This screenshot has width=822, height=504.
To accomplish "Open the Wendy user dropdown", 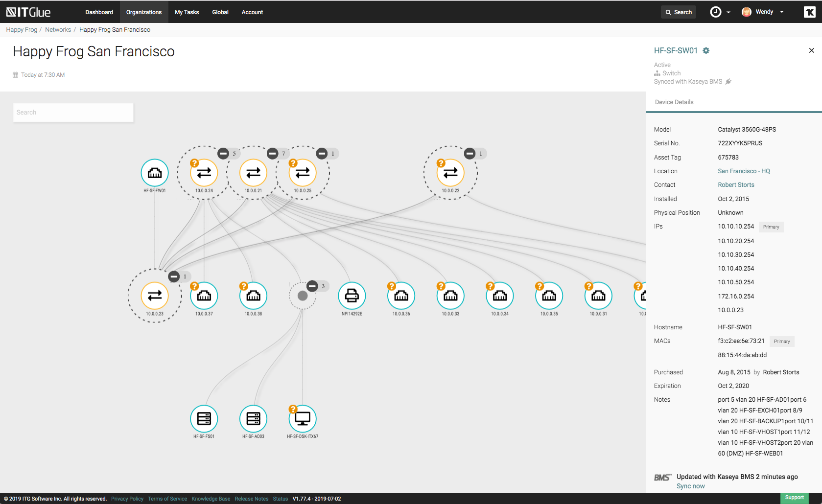I will [763, 12].
